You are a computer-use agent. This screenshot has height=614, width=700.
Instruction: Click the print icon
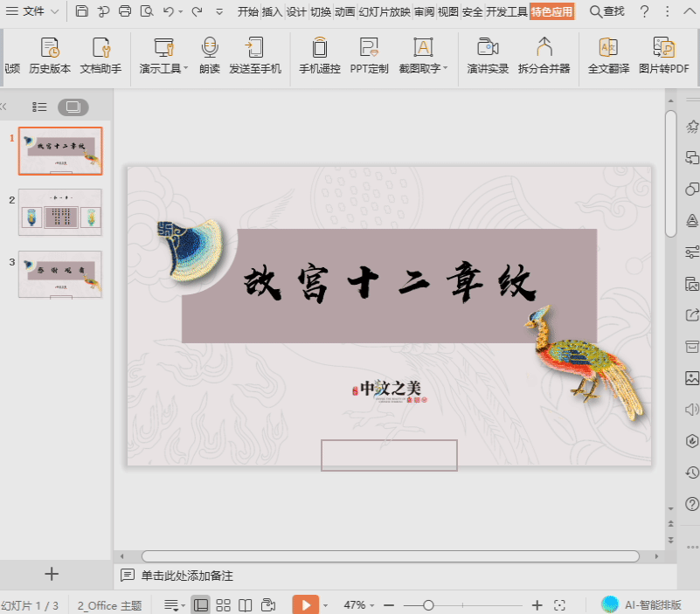pos(125,11)
